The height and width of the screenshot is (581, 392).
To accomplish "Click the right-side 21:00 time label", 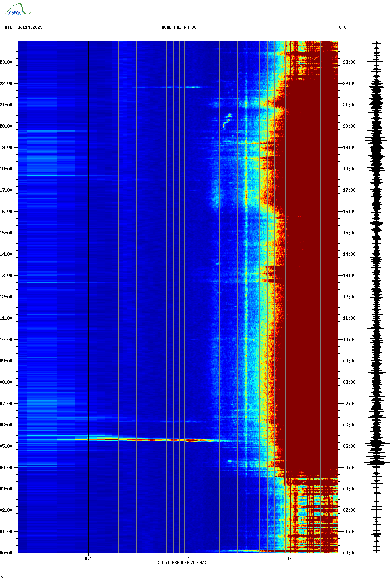I will point(349,105).
